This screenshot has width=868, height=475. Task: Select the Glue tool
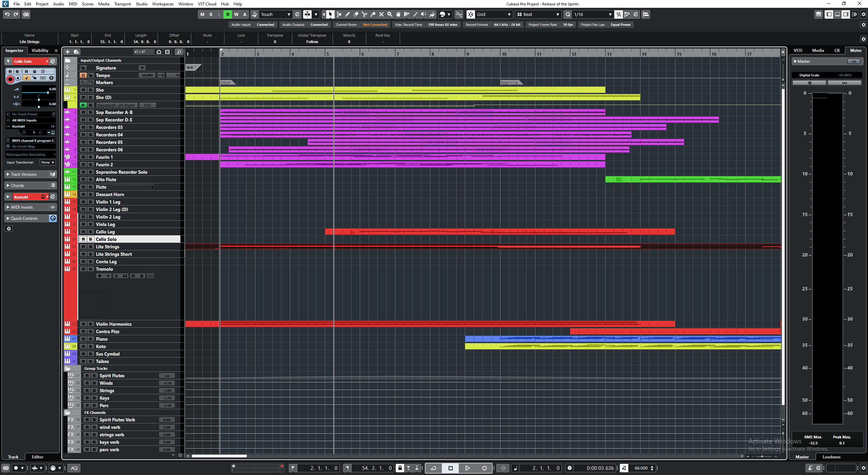coord(373,14)
